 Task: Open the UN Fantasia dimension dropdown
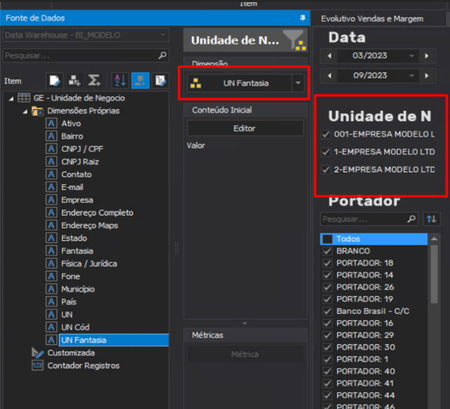[x=298, y=83]
